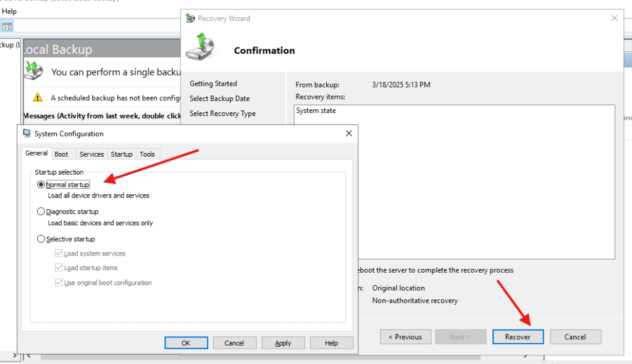
Task: Go back with the Previous button
Action: click(x=405, y=337)
